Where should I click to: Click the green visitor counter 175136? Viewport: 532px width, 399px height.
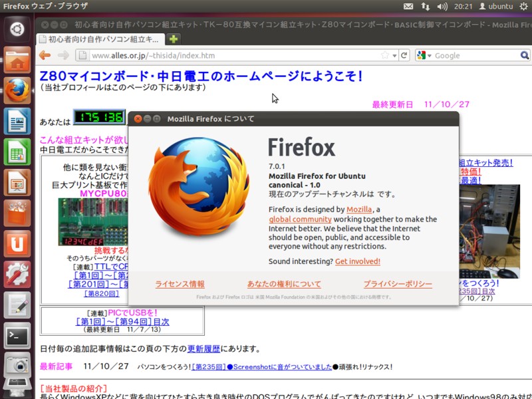click(99, 117)
